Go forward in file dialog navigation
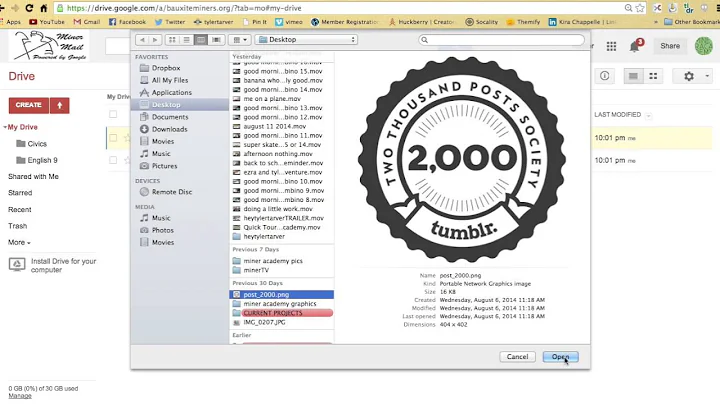 (x=155, y=40)
